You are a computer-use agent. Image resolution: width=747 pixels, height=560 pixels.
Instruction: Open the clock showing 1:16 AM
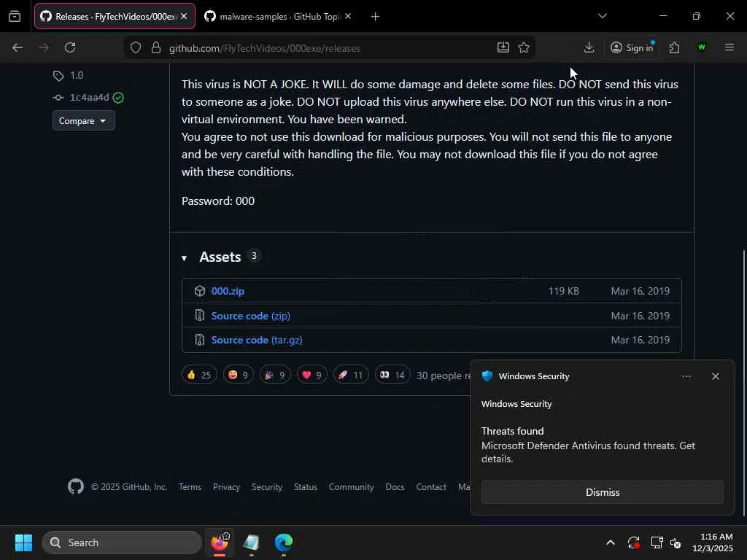coord(713,542)
